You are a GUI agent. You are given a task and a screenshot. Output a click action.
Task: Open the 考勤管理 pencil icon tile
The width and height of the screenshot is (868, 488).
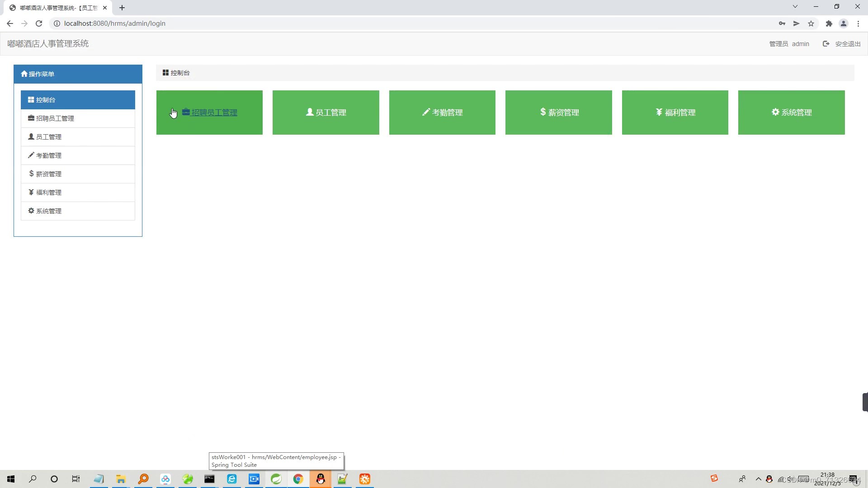point(442,112)
